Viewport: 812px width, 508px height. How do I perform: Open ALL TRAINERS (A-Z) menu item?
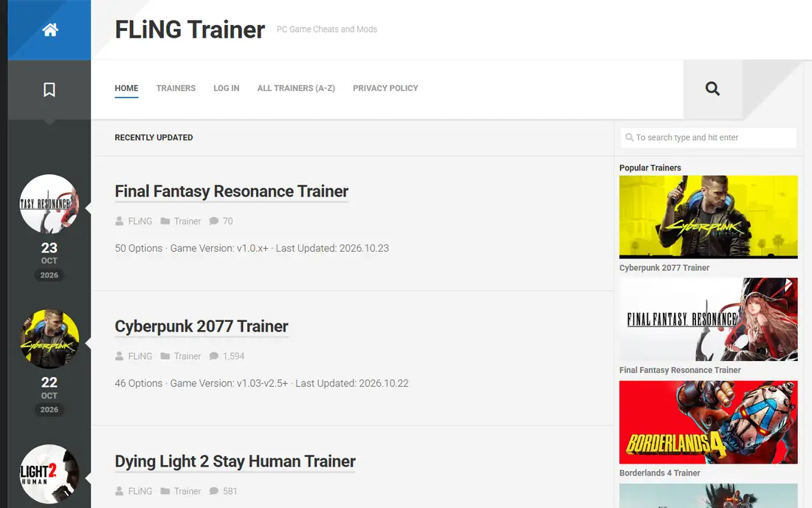coord(296,88)
